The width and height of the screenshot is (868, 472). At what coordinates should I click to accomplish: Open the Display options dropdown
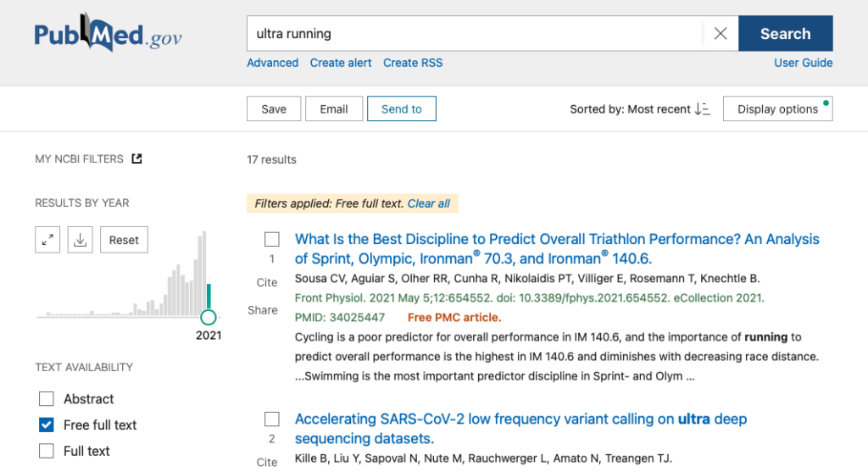[778, 109]
